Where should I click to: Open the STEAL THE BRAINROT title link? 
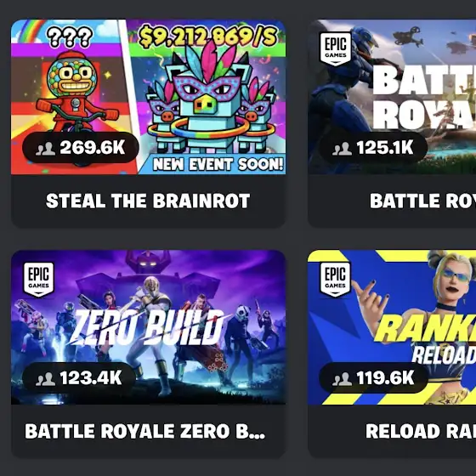(148, 201)
